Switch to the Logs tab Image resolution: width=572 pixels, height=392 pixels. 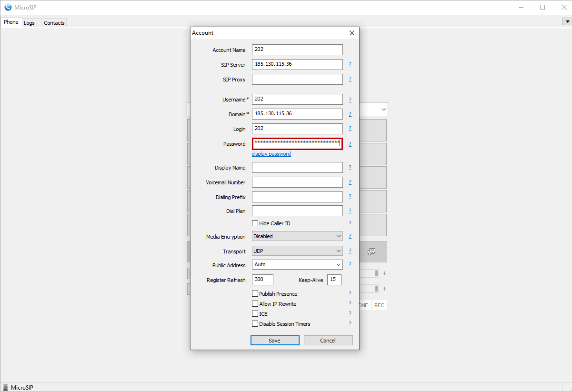(29, 23)
